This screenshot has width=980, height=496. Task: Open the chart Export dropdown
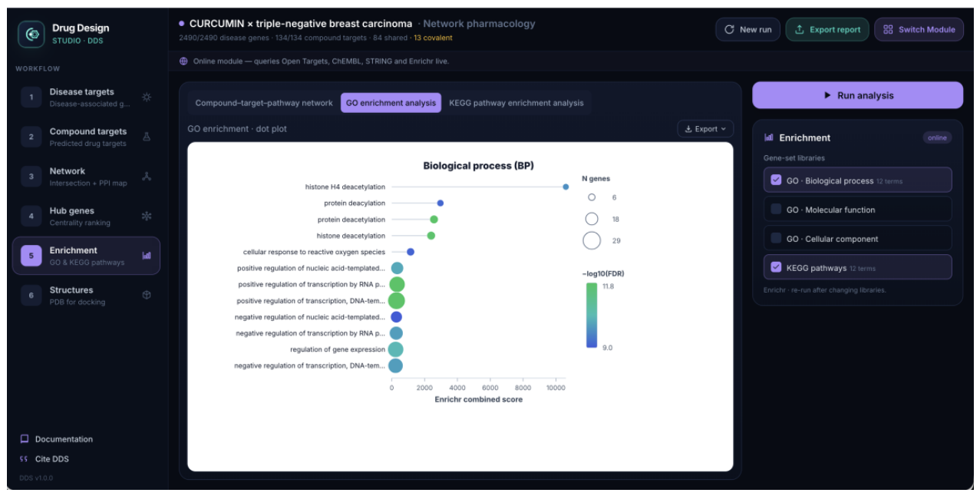tap(705, 129)
